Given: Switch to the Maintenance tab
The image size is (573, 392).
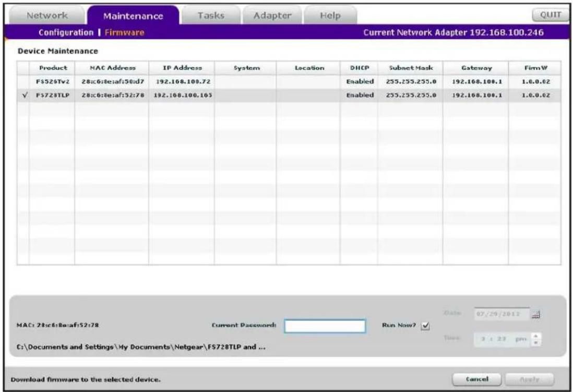Looking at the screenshot, I should (133, 16).
